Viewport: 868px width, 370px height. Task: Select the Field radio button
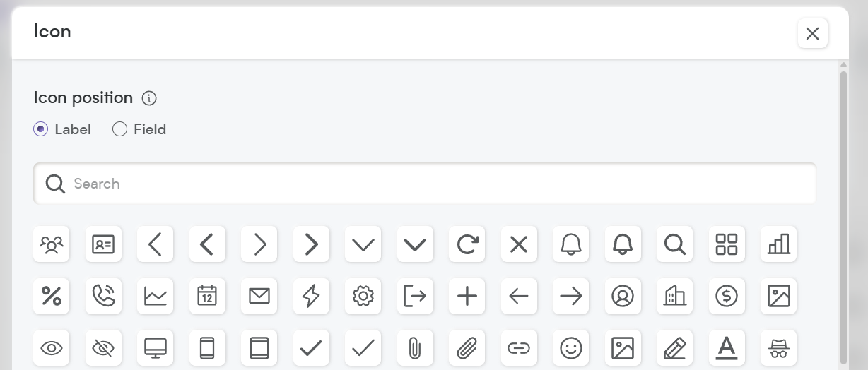click(x=120, y=129)
